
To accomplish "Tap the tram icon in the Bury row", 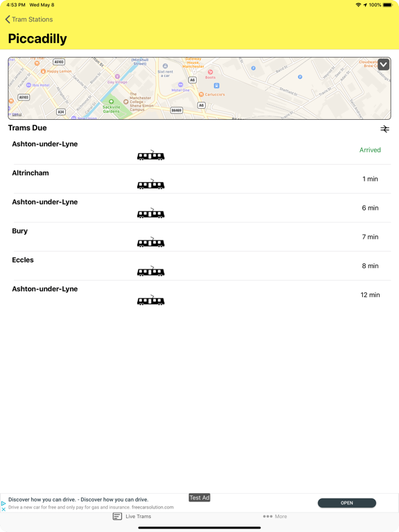I will 150,242.
